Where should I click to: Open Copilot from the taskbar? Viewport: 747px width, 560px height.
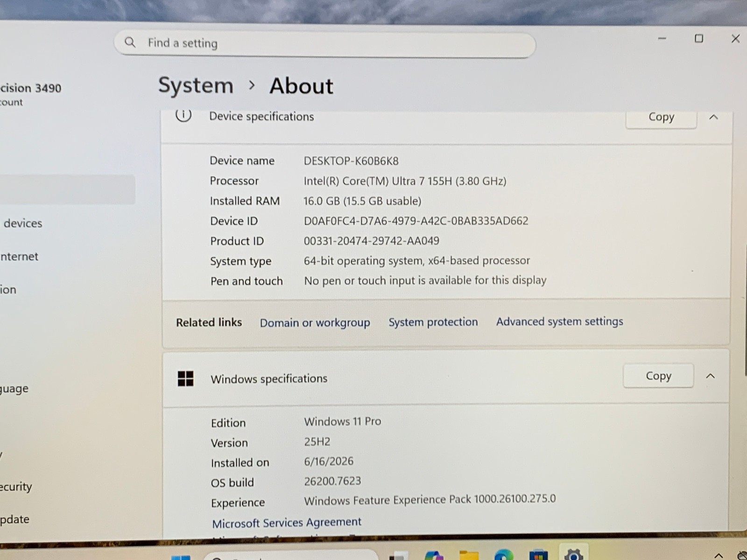coord(434,555)
